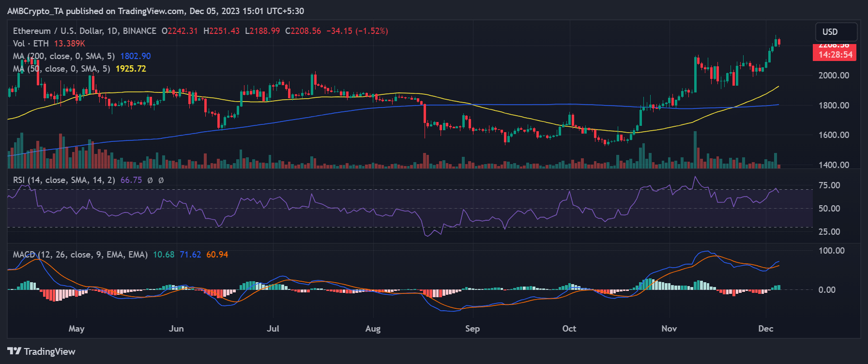Click the high price H2251.43

[221, 31]
